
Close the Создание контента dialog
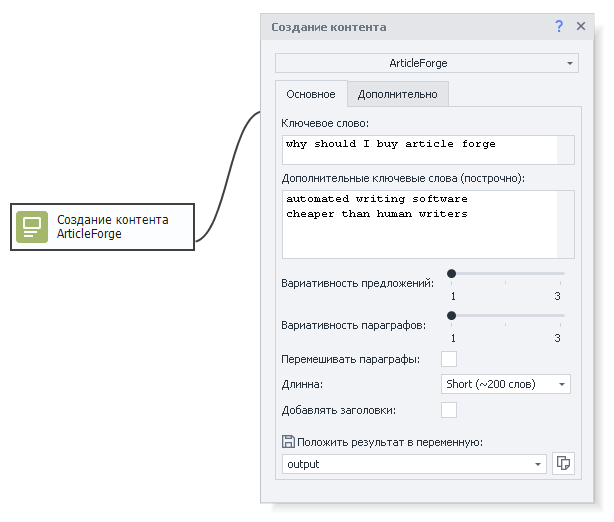[x=581, y=27]
